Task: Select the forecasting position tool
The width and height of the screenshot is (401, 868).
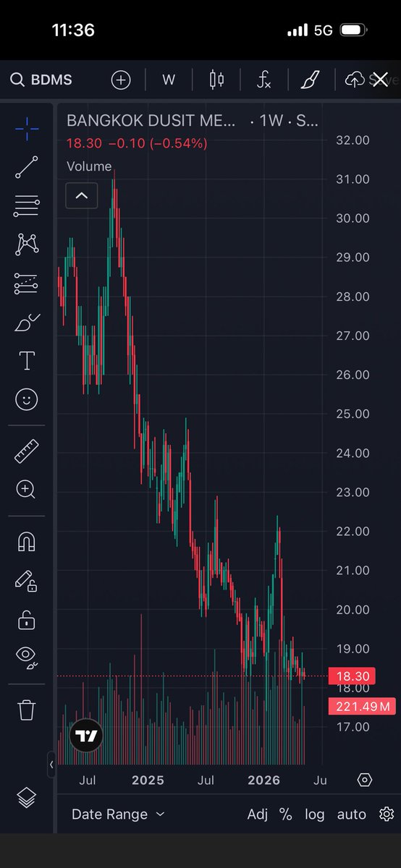Action: point(27,284)
